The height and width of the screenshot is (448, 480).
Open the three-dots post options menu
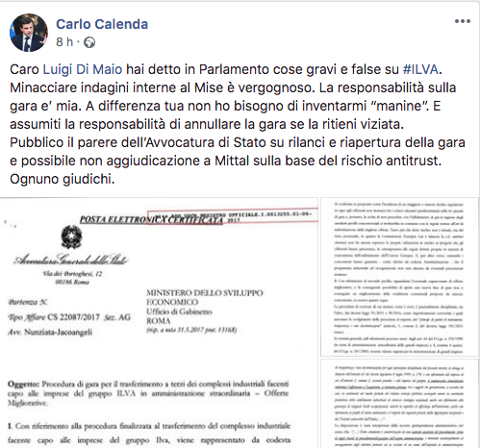click(463, 21)
